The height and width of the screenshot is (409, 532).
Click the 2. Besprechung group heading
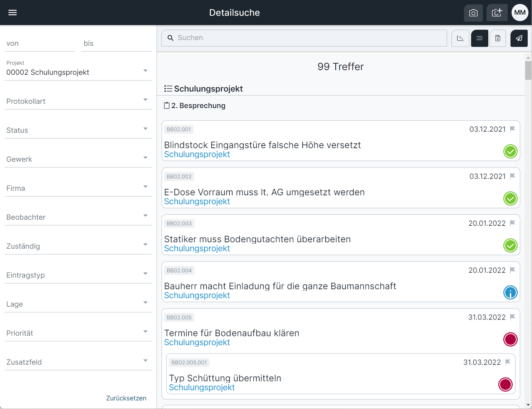[198, 106]
